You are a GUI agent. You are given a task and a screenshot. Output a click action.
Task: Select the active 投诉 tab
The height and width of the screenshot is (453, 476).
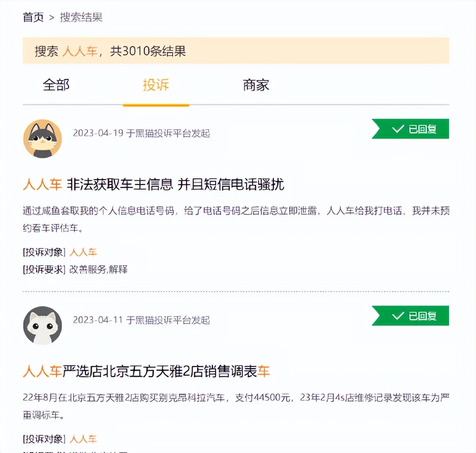click(x=156, y=85)
